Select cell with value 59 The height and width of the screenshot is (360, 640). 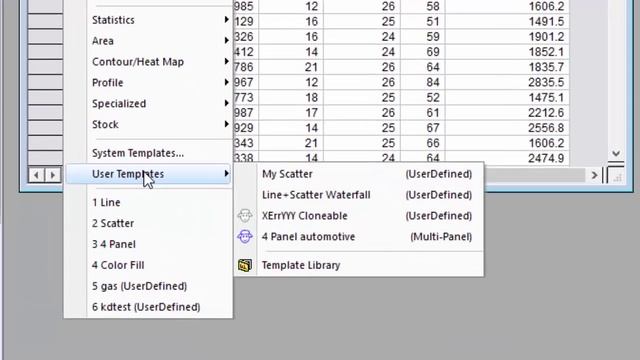click(423, 37)
